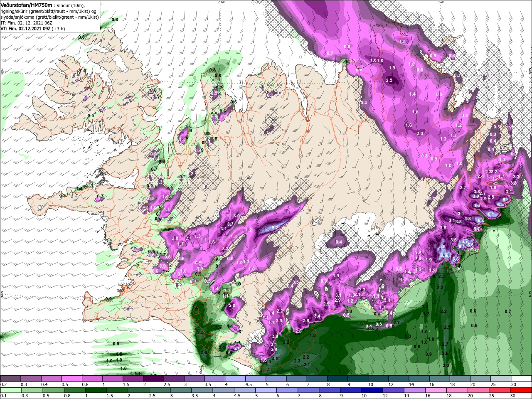Pick the darkest purple 2 swatch in snow legend
This screenshot has width=532, height=399.
(x=153, y=379)
